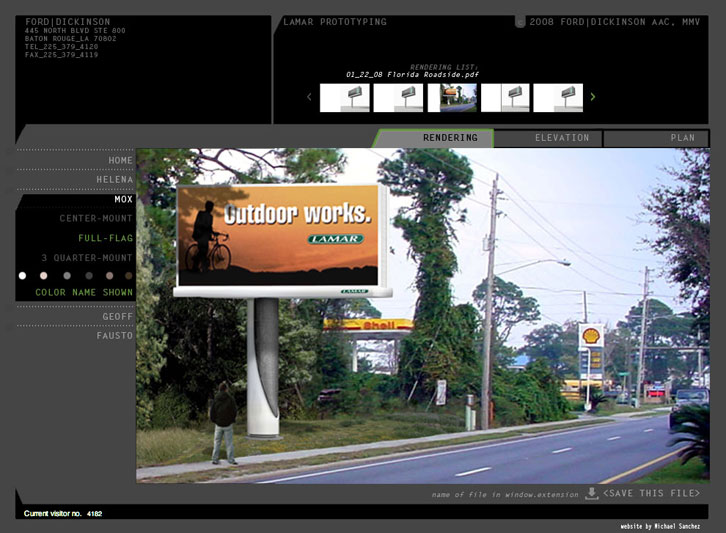Click the current visitor number counter

63,514
